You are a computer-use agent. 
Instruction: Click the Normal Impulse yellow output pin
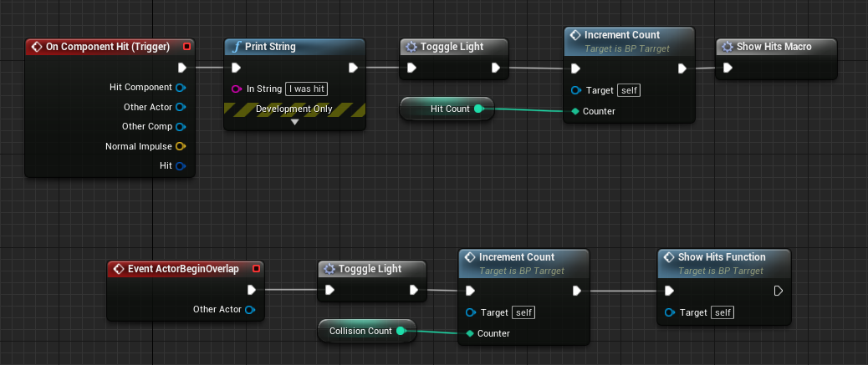(180, 146)
